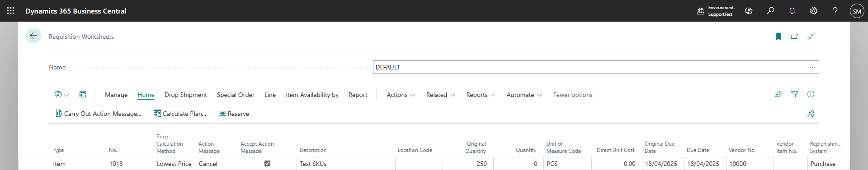Click the pin action bar icon
This screenshot has height=170, width=868.
pyautogui.click(x=811, y=114)
